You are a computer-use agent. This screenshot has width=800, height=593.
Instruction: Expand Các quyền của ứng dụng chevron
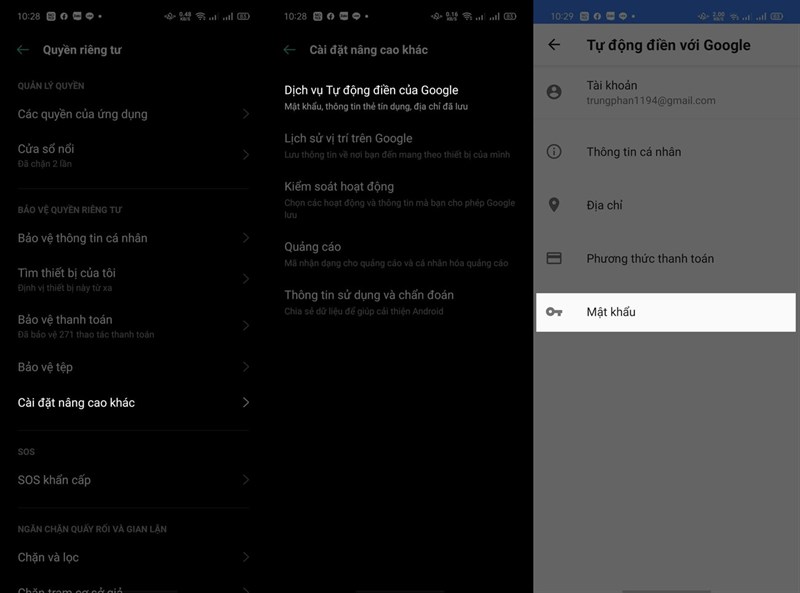[x=246, y=114]
